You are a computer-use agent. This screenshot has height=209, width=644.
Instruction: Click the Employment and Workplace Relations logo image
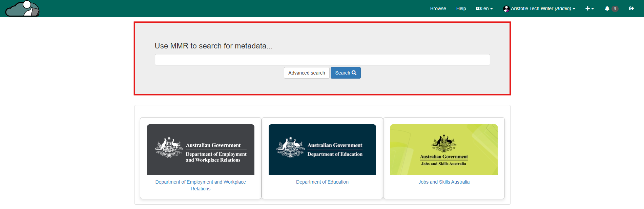click(201, 149)
